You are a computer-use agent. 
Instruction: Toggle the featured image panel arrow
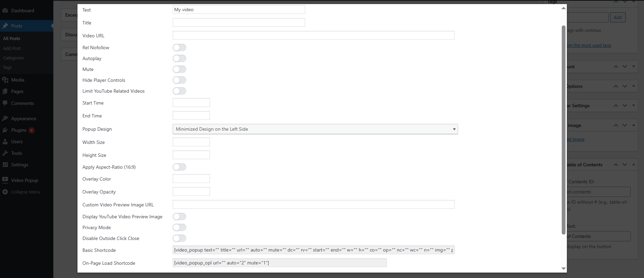(x=633, y=125)
